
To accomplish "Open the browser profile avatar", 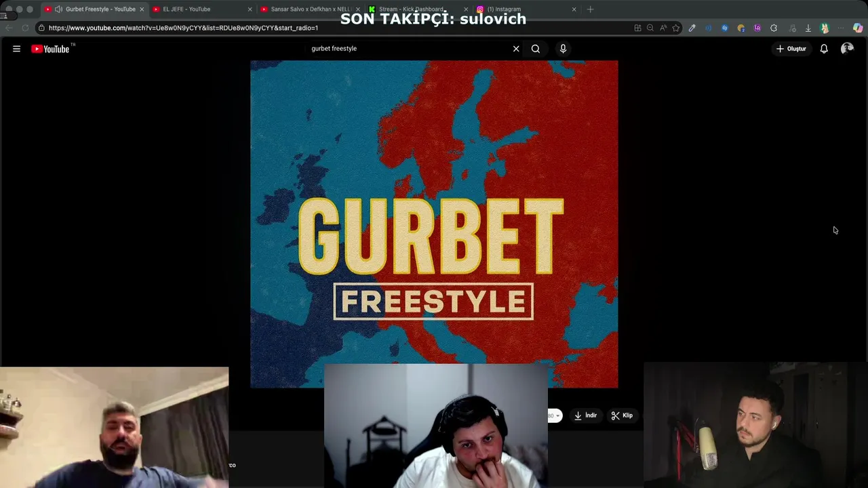I will [825, 28].
